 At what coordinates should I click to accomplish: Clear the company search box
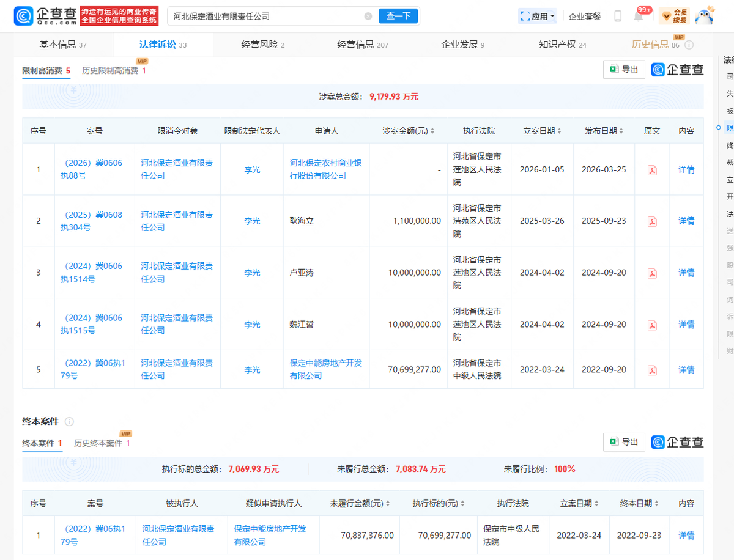pyautogui.click(x=368, y=17)
